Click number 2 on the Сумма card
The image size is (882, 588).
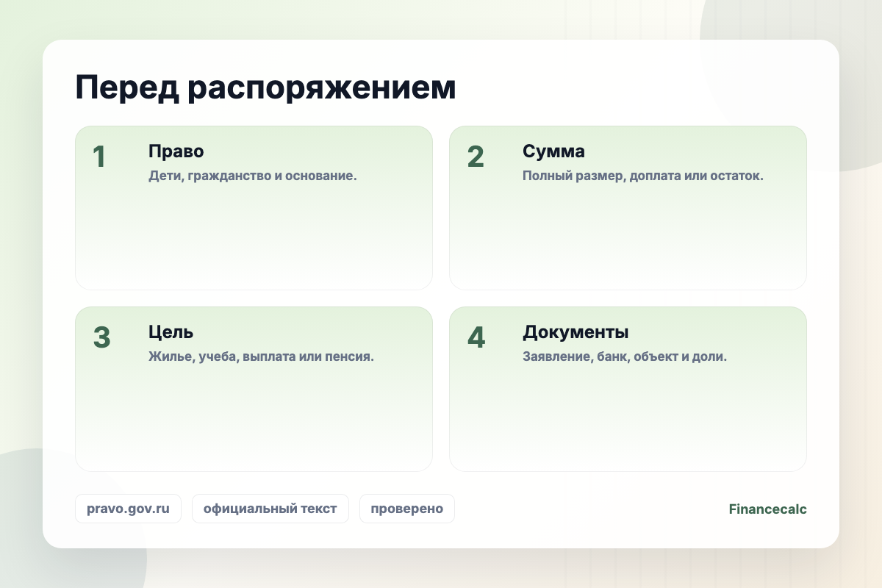pos(476,157)
